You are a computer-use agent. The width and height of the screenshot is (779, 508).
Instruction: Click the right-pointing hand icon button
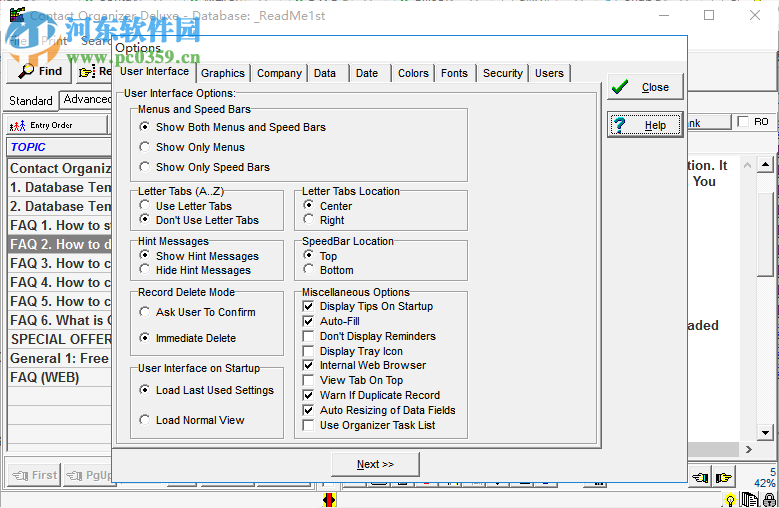tap(723, 478)
